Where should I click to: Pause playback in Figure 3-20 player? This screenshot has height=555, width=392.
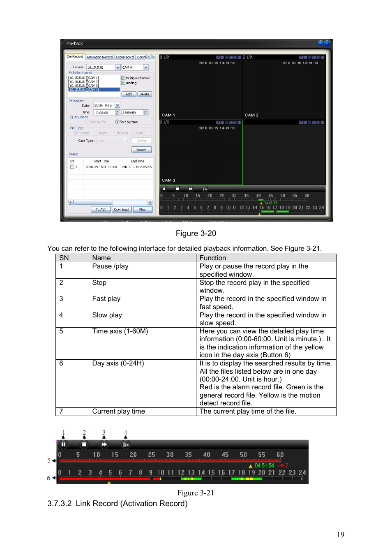click(x=164, y=189)
